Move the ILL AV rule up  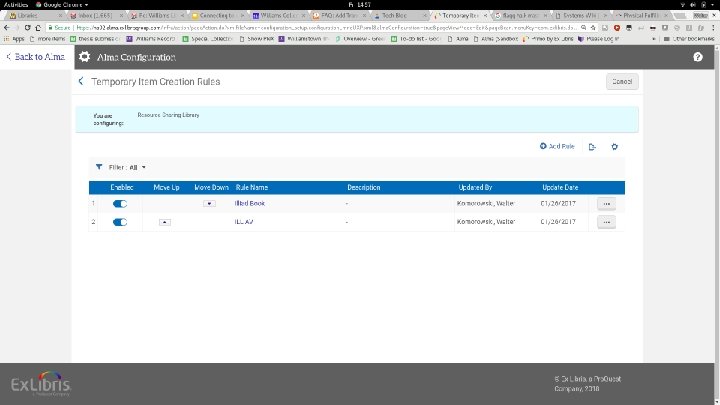tap(165, 222)
